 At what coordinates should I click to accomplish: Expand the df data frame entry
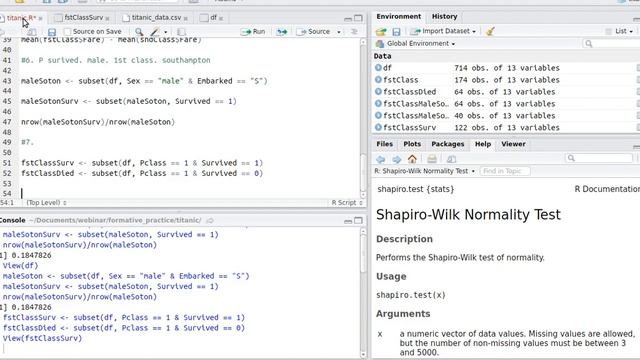coord(378,68)
